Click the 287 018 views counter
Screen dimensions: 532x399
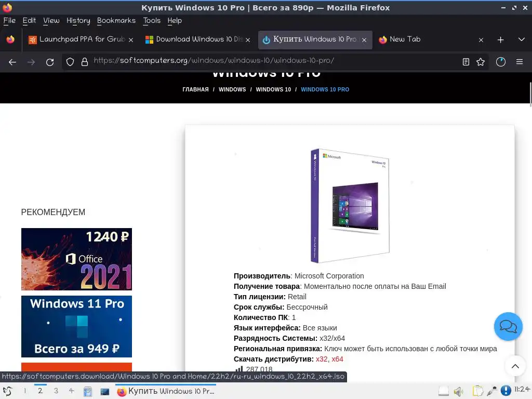[x=259, y=369]
